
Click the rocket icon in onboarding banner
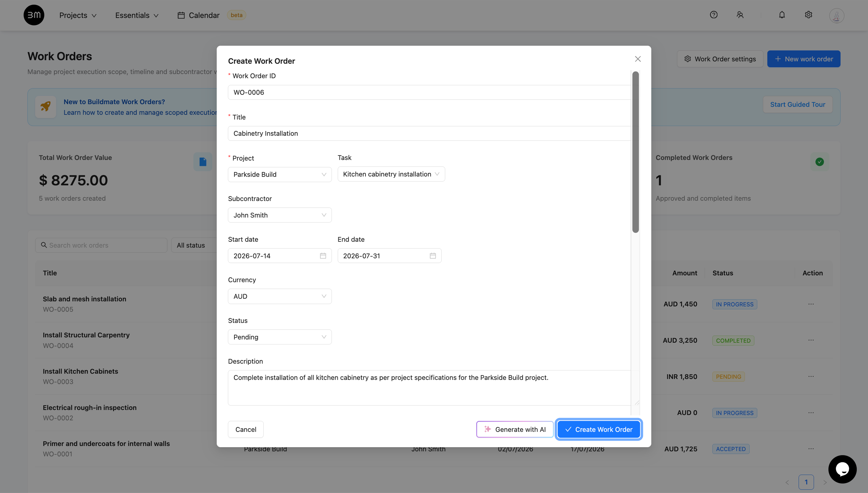click(46, 107)
